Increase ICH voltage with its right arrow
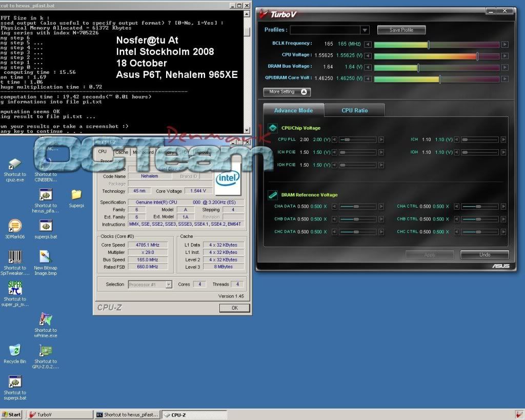The width and height of the screenshot is (525, 420). coord(503,139)
